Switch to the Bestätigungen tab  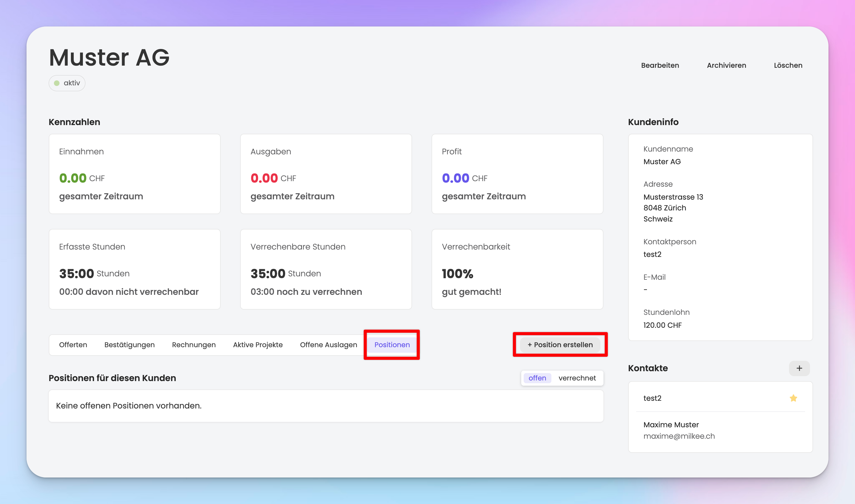point(129,345)
